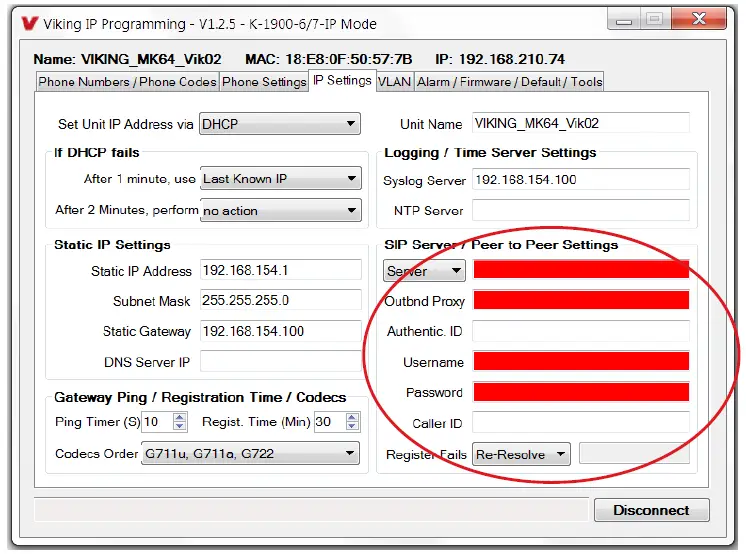Click the Syslog Server address field
Screen dimensions: 746x554
click(581, 179)
